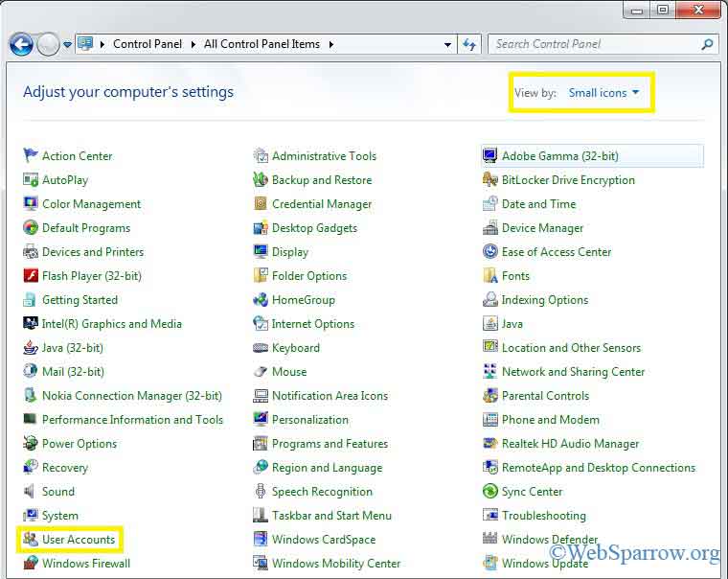
Task: Open the HomeGroup icon
Action: coord(261,300)
